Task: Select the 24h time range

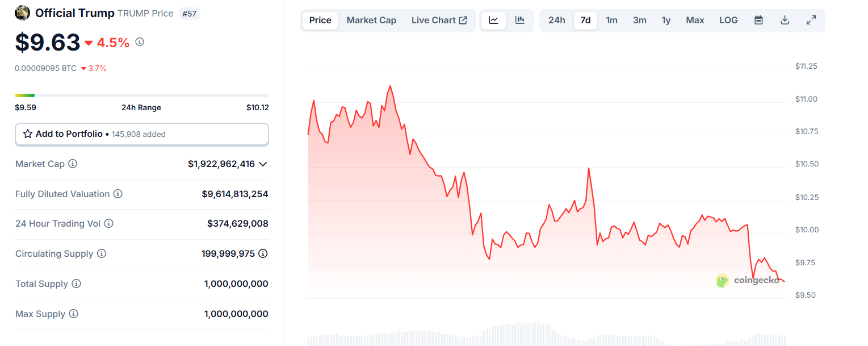Action: coord(556,20)
